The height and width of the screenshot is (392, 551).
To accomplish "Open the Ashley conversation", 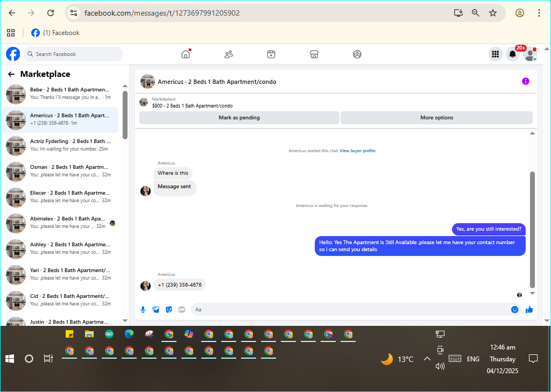I will [x=60, y=248].
